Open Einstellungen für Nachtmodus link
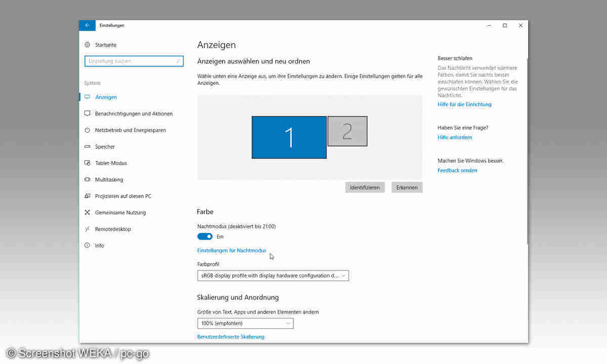 point(231,251)
